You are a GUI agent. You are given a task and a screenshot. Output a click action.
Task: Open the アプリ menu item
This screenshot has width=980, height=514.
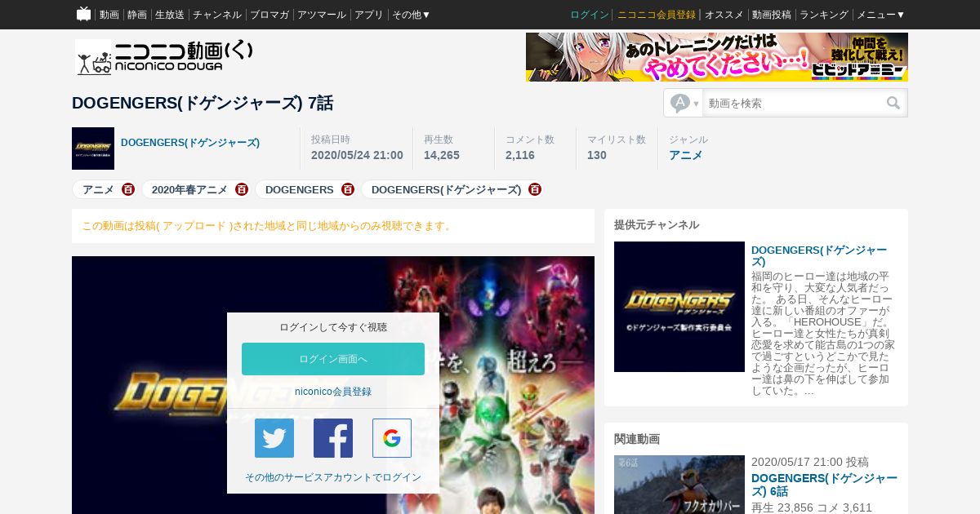pyautogui.click(x=369, y=15)
